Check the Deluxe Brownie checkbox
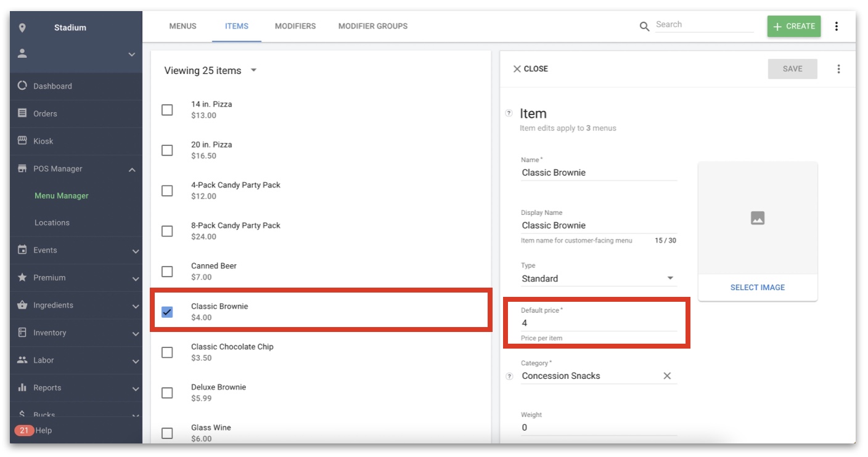This screenshot has height=457, width=868. point(167,393)
